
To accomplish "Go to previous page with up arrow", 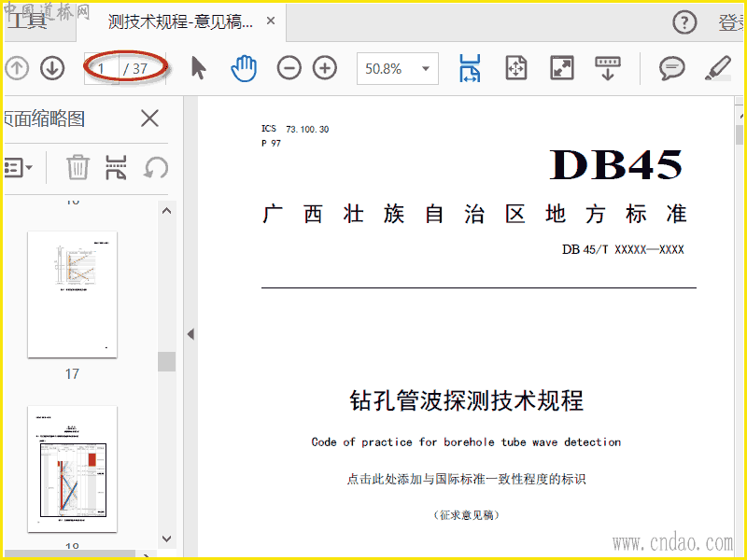I will coord(17,68).
